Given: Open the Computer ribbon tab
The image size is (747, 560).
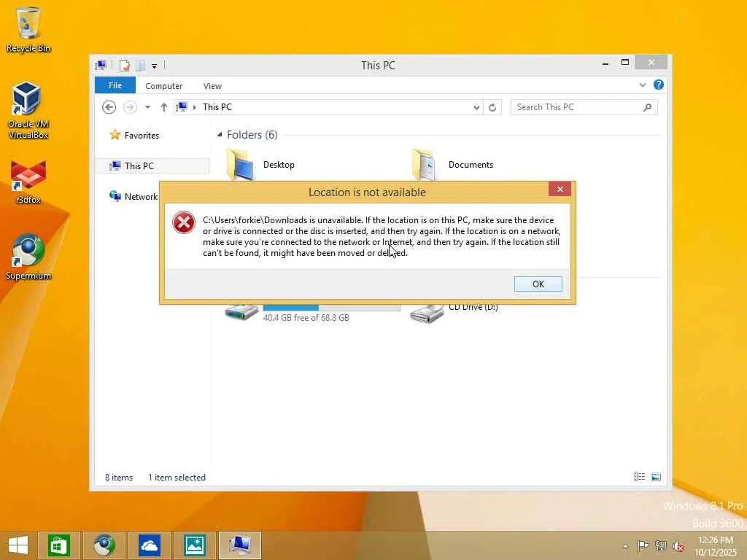Looking at the screenshot, I should 164,86.
